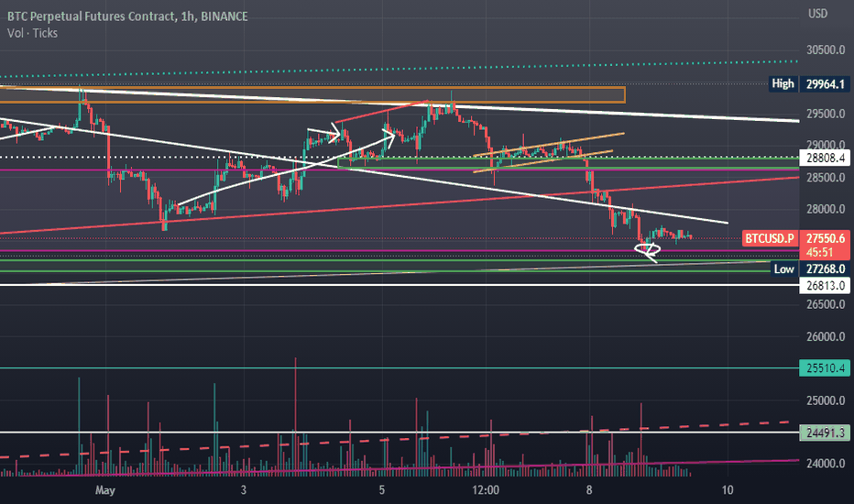The width and height of the screenshot is (854, 504).
Task: Click the 5 date on time axis
Action: coord(382,490)
